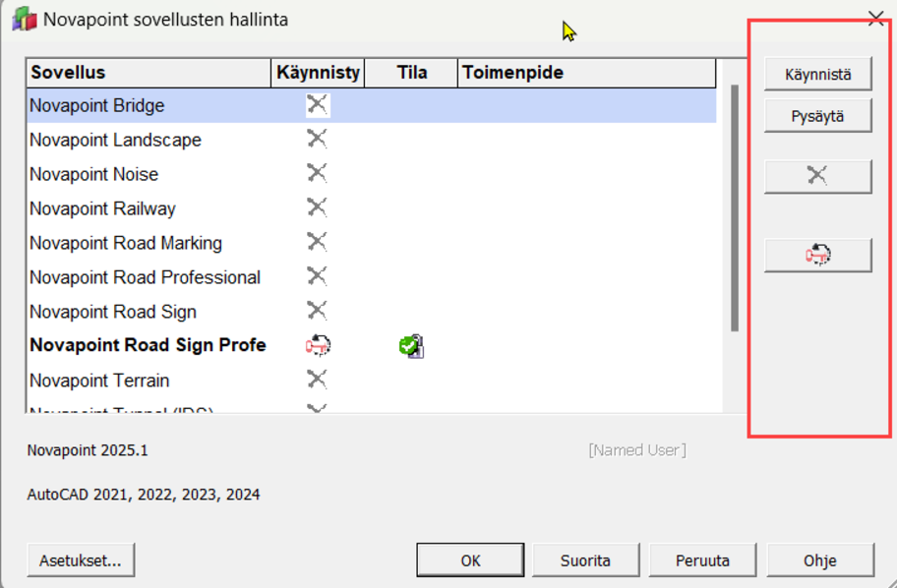
Task: Click startup X icon for Novapoint Road Professional
Action: [317, 276]
